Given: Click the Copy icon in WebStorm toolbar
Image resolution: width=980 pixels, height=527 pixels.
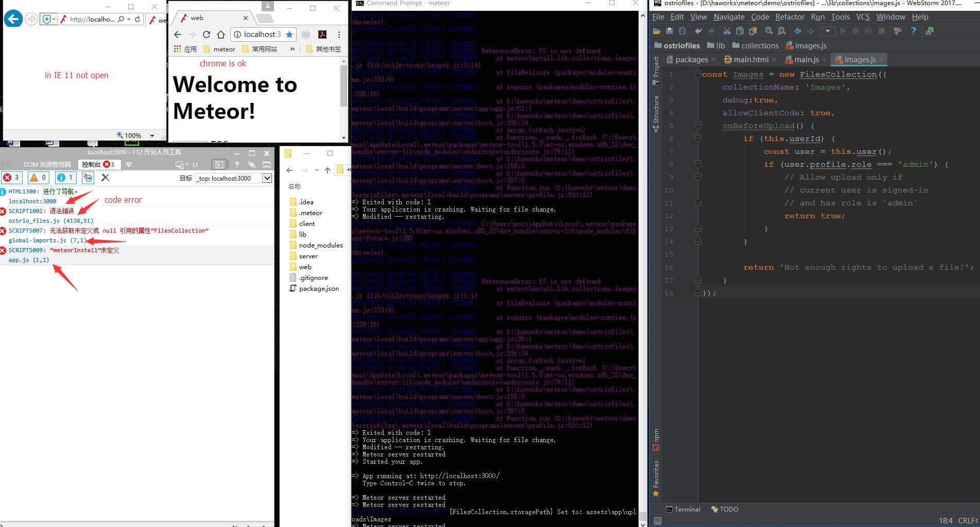Looking at the screenshot, I should pos(740,31).
